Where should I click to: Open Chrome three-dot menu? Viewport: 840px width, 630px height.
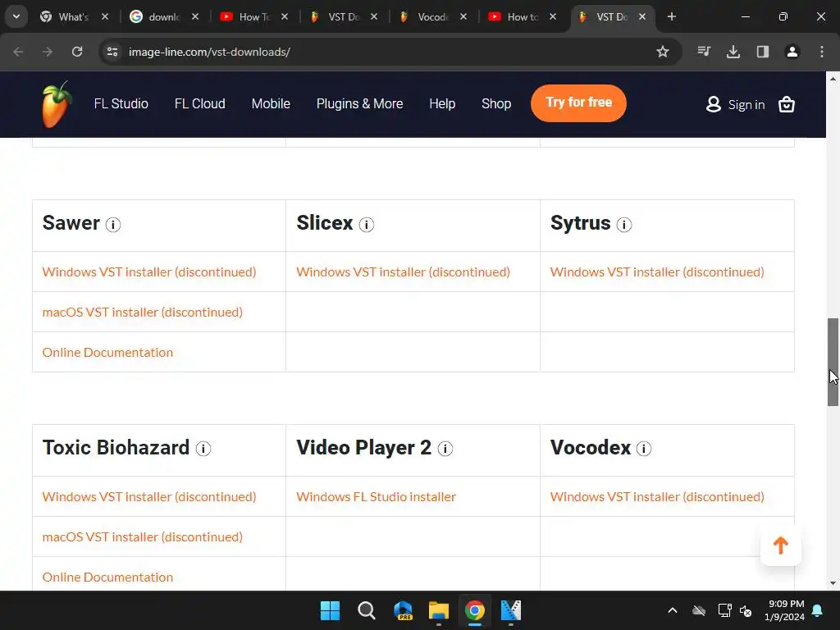point(822,52)
